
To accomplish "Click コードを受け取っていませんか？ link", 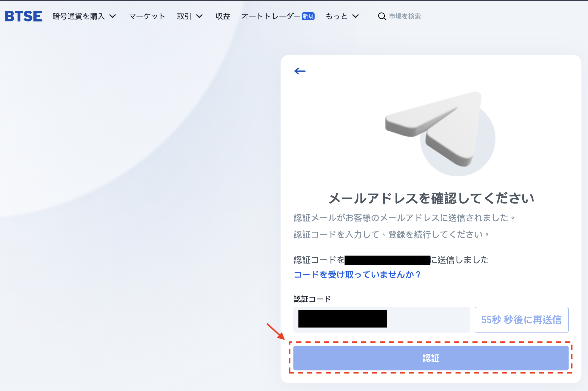I will click(357, 274).
